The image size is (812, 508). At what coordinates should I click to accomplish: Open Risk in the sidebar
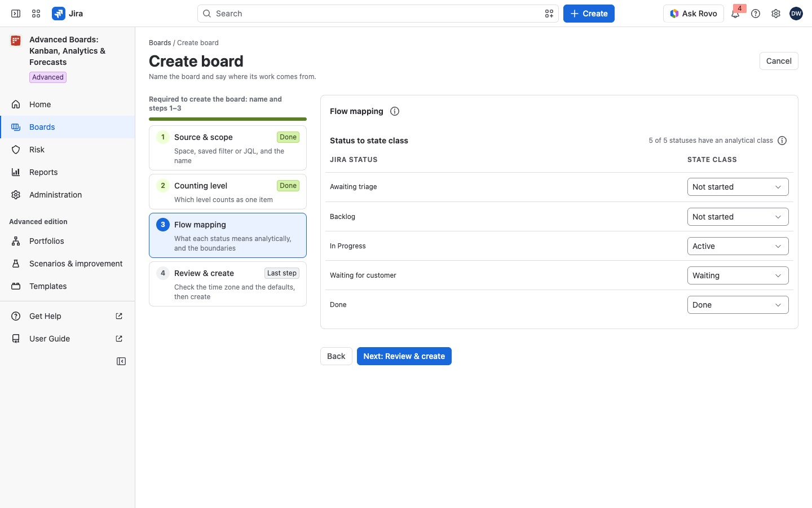68,150
